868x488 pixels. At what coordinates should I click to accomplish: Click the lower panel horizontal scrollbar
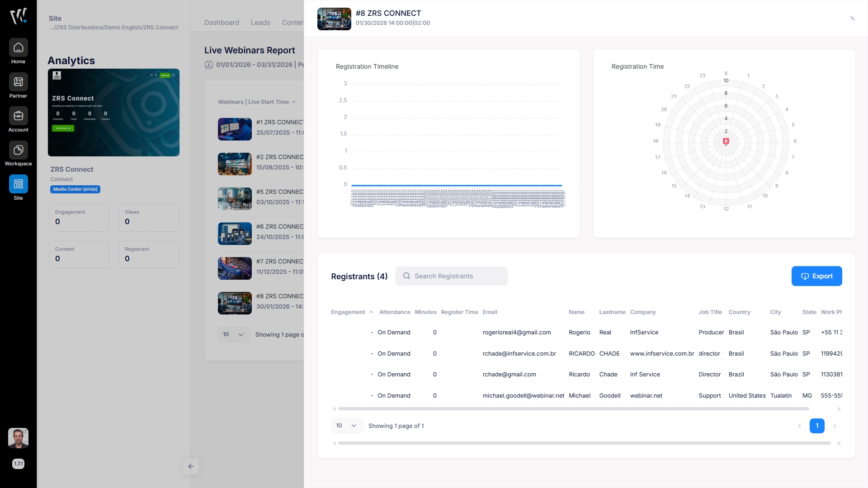(584, 443)
